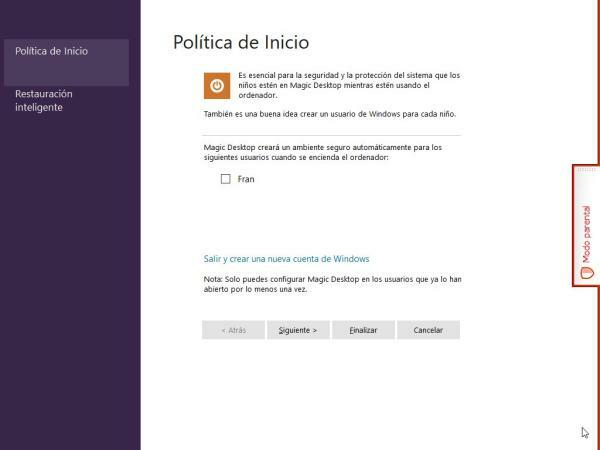
Task: Cancel the wizard with Cancelar button
Action: (428, 329)
